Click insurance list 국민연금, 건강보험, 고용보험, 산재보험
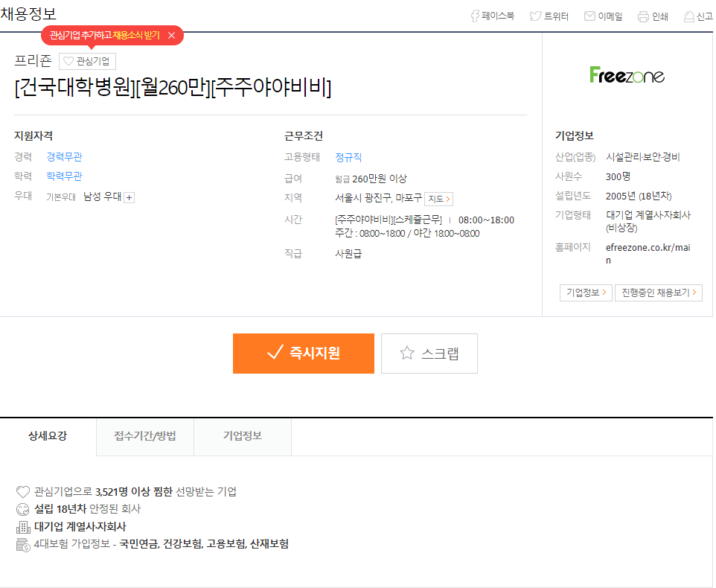This screenshot has width=716, height=588. (204, 544)
